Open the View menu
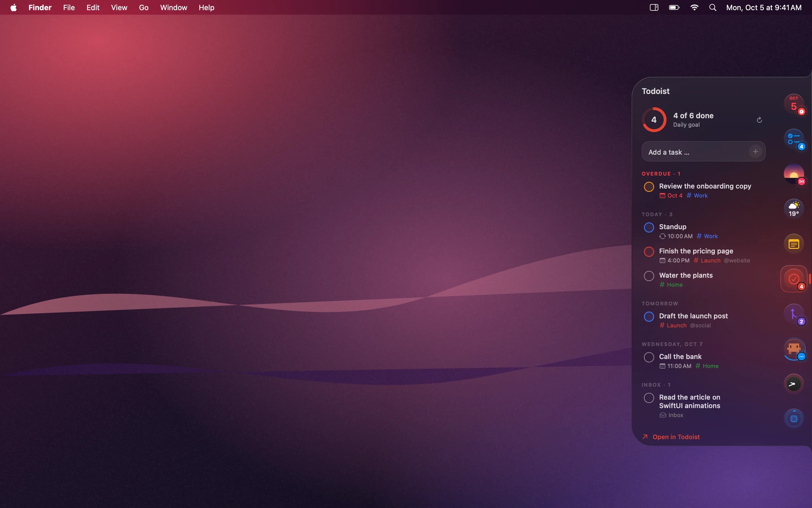The width and height of the screenshot is (812, 508). tap(119, 7)
